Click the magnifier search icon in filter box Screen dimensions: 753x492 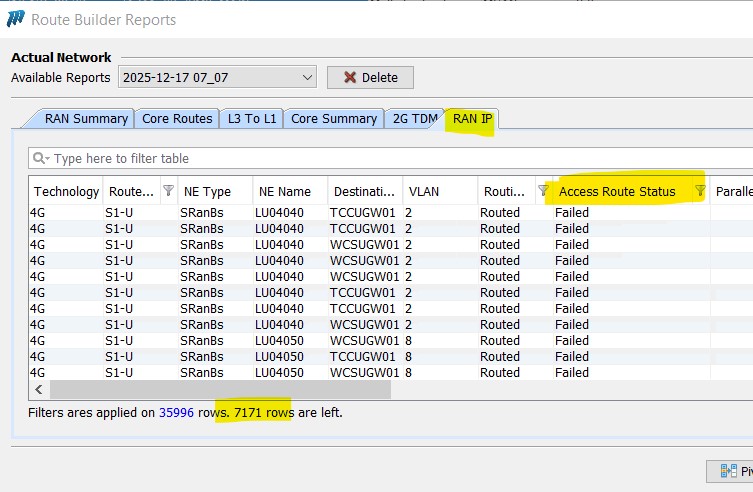click(x=40, y=158)
